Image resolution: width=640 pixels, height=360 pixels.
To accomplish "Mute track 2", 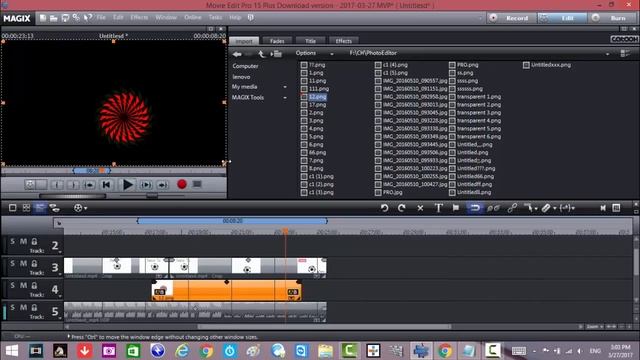I will (x=23, y=242).
